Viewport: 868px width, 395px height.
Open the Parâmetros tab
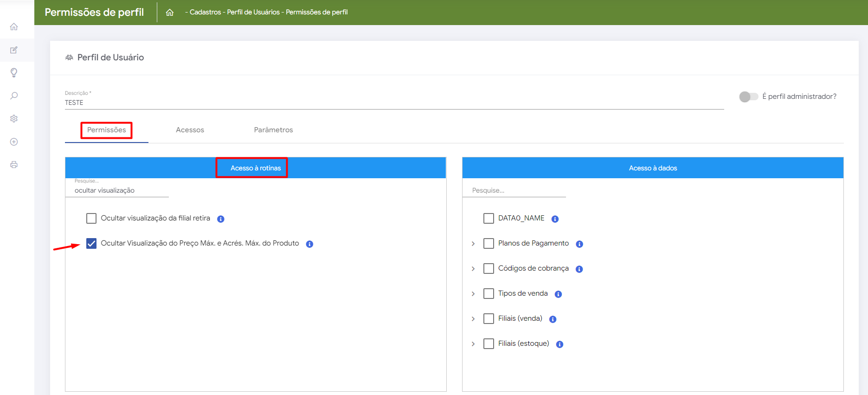click(273, 130)
